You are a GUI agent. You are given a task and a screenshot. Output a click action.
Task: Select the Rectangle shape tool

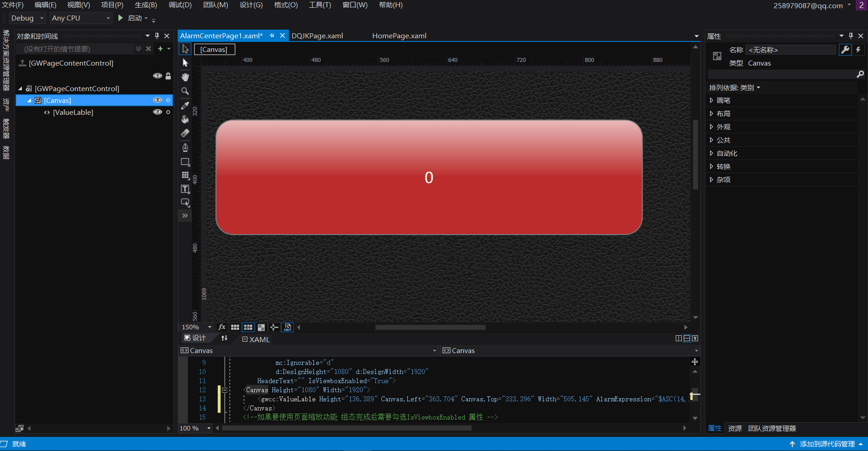(x=185, y=162)
